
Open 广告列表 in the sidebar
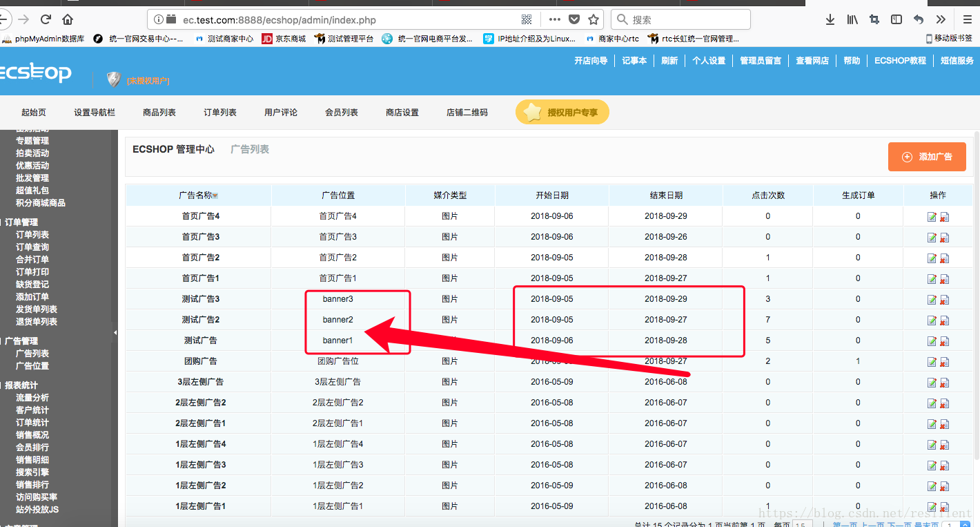(x=32, y=354)
